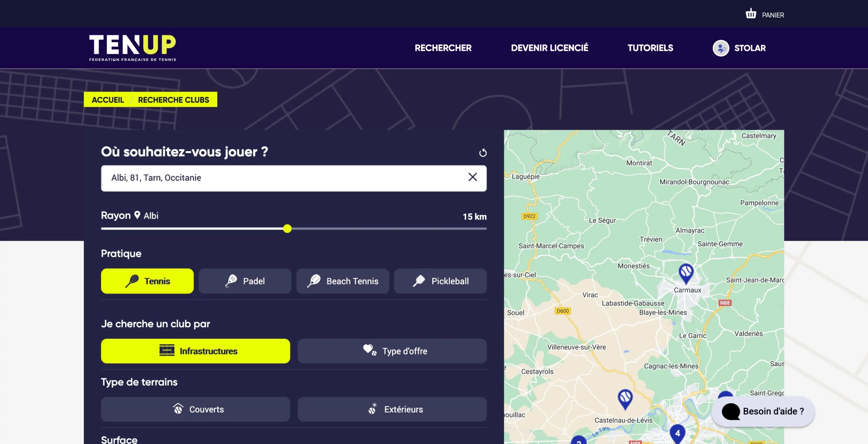Switch to Type d'offre search mode
Viewport: 868px width, 444px height.
(x=392, y=351)
